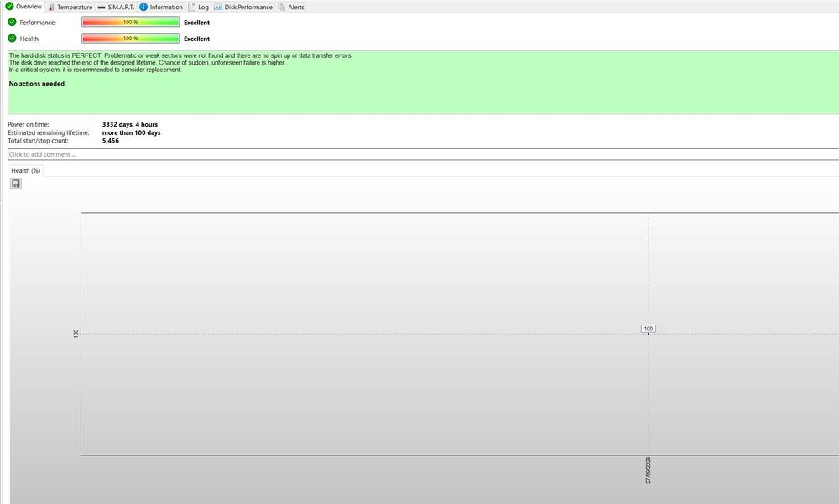Click the 100 data point label on graph

coord(648,329)
